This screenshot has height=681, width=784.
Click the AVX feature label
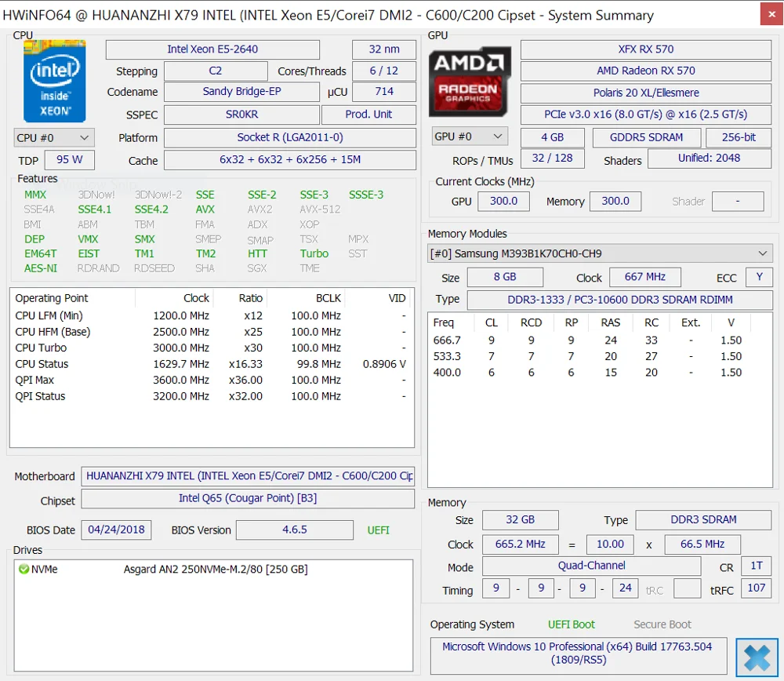click(205, 209)
